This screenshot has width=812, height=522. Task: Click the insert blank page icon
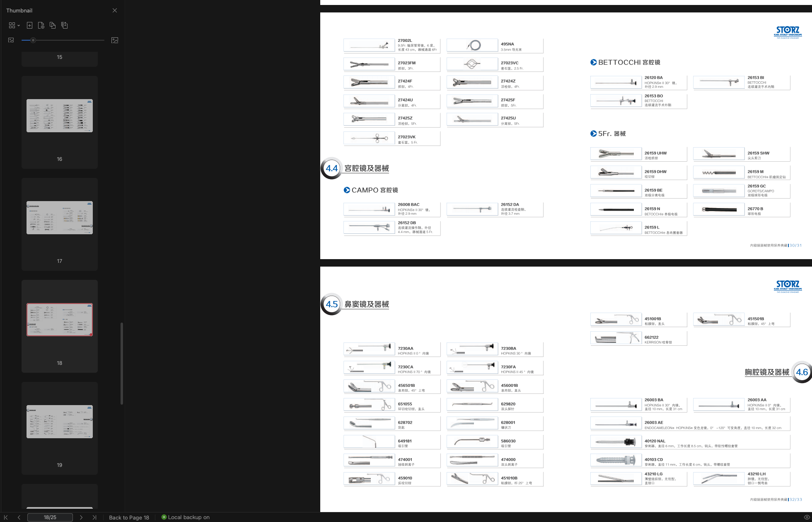(x=29, y=25)
